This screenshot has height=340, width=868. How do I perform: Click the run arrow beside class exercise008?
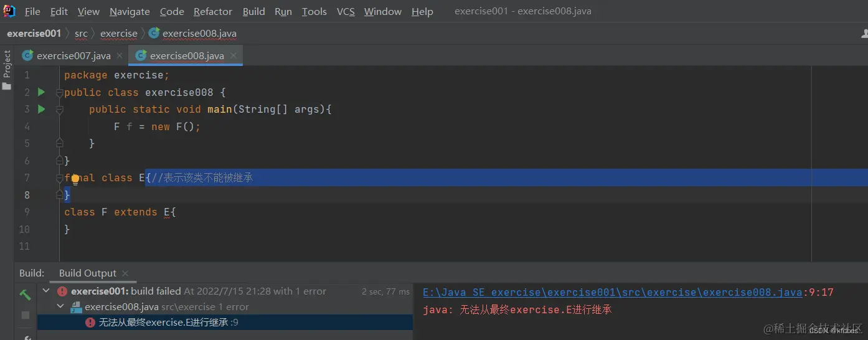point(41,92)
